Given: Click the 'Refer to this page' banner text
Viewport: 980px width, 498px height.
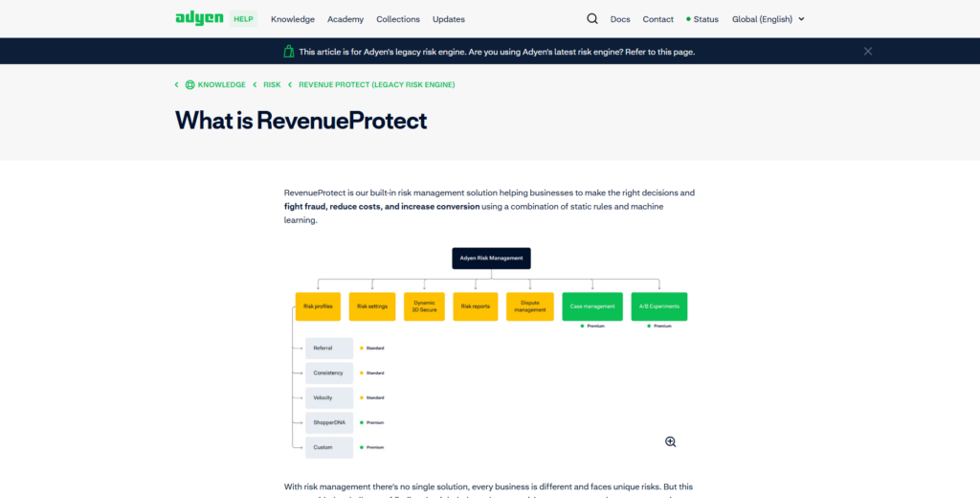Looking at the screenshot, I should coord(660,52).
